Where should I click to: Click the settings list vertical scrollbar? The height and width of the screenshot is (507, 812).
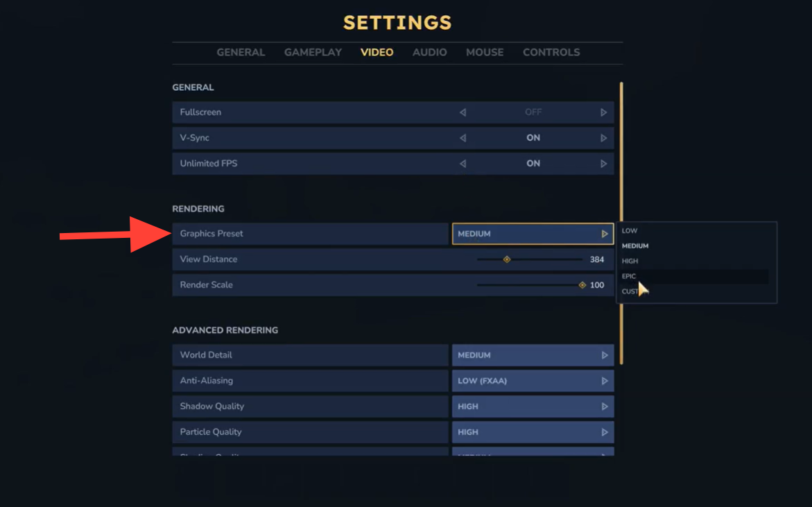(x=621, y=222)
